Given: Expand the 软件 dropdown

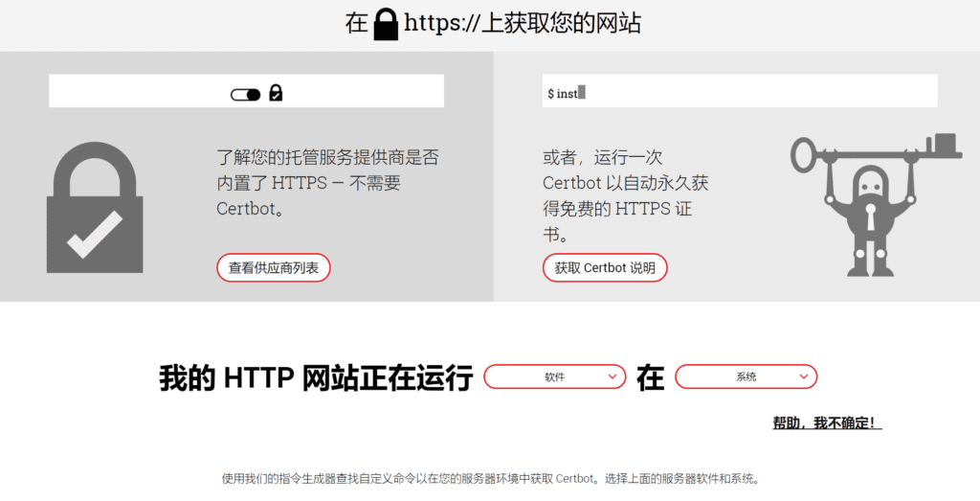Looking at the screenshot, I should point(555,376).
